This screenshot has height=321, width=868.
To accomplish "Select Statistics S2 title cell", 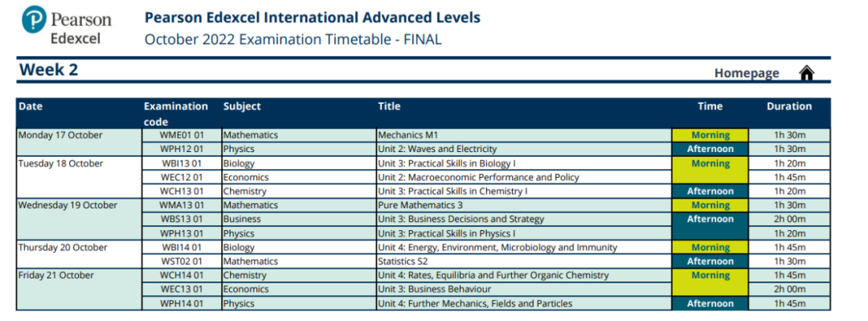I will point(524,261).
